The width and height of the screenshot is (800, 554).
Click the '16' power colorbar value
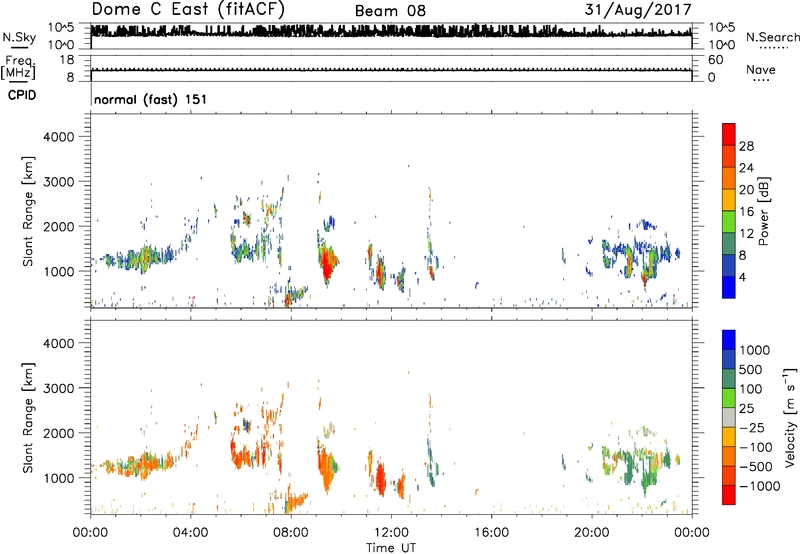point(746,212)
